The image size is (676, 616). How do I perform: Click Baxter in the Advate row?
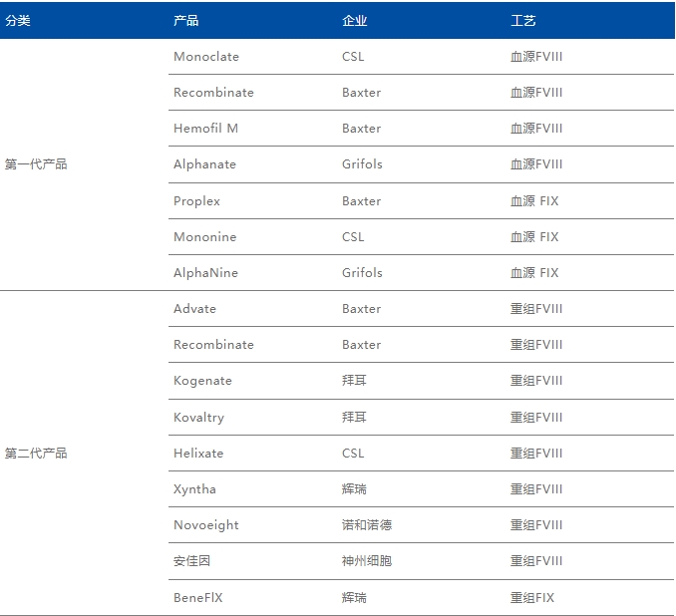pos(361,309)
